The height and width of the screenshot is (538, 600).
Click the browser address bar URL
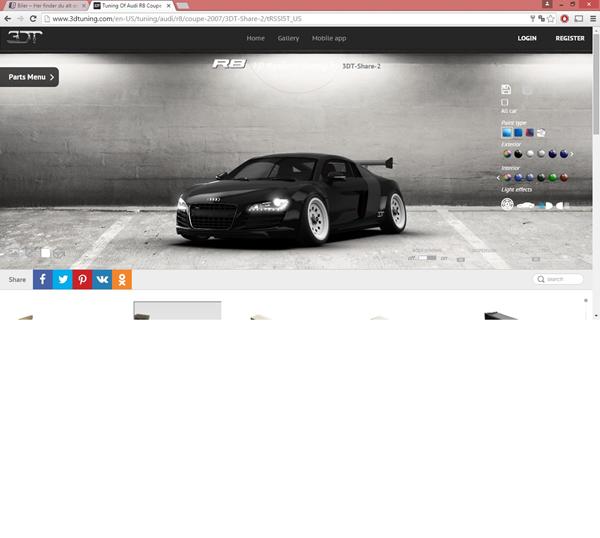[x=177, y=18]
